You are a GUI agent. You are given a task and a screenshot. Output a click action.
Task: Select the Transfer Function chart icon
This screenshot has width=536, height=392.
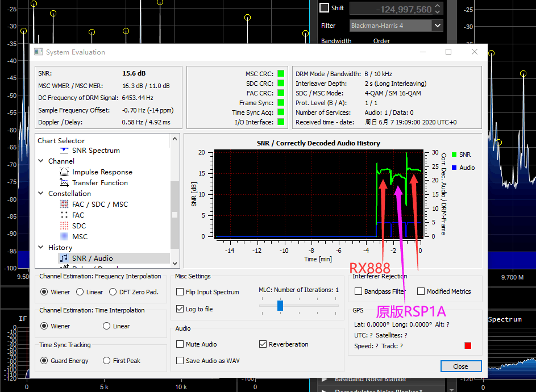tap(64, 183)
